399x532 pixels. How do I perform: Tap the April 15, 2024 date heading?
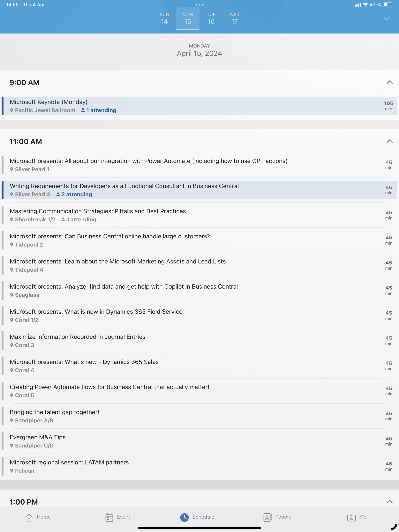[x=199, y=53]
